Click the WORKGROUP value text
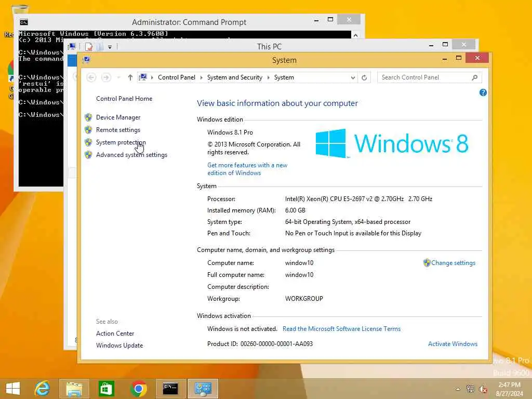The width and height of the screenshot is (532, 399). click(304, 299)
